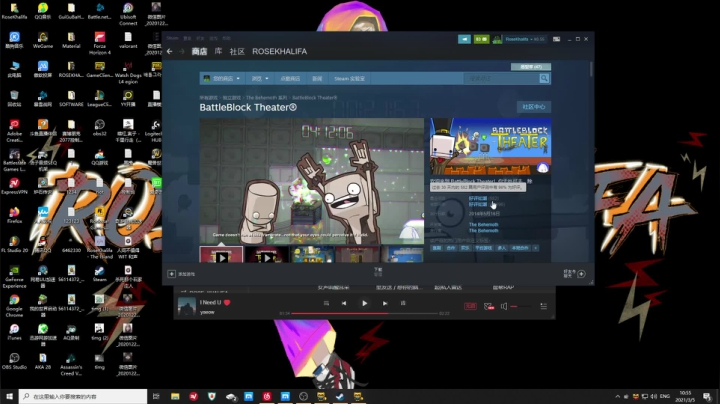The height and width of the screenshot is (404, 720).
Task: Open OBS Studio desktop shortcut
Action: point(14,361)
